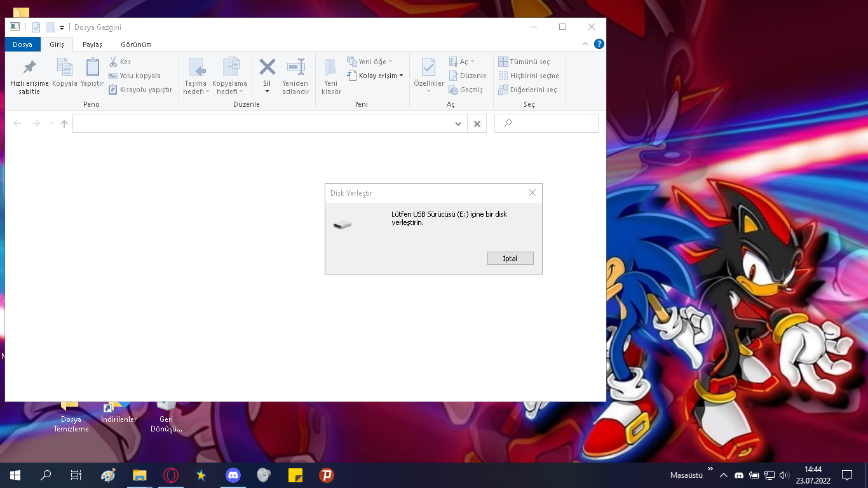Expand the Kolay erişim dropdown
The height and width of the screenshot is (488, 868).
(402, 76)
